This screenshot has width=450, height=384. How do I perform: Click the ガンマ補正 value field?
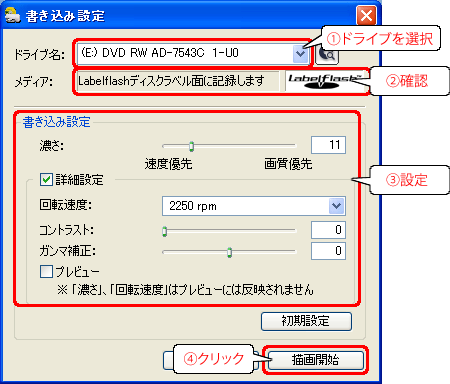tap(328, 251)
